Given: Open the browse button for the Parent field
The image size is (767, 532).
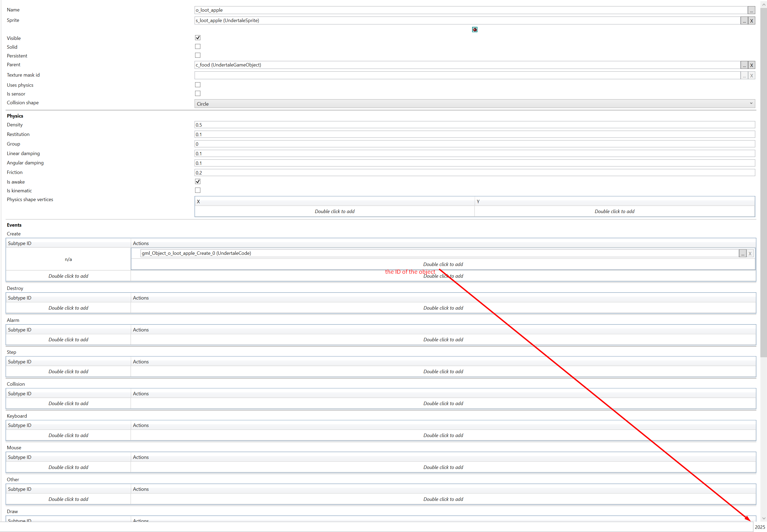Looking at the screenshot, I should coord(744,65).
